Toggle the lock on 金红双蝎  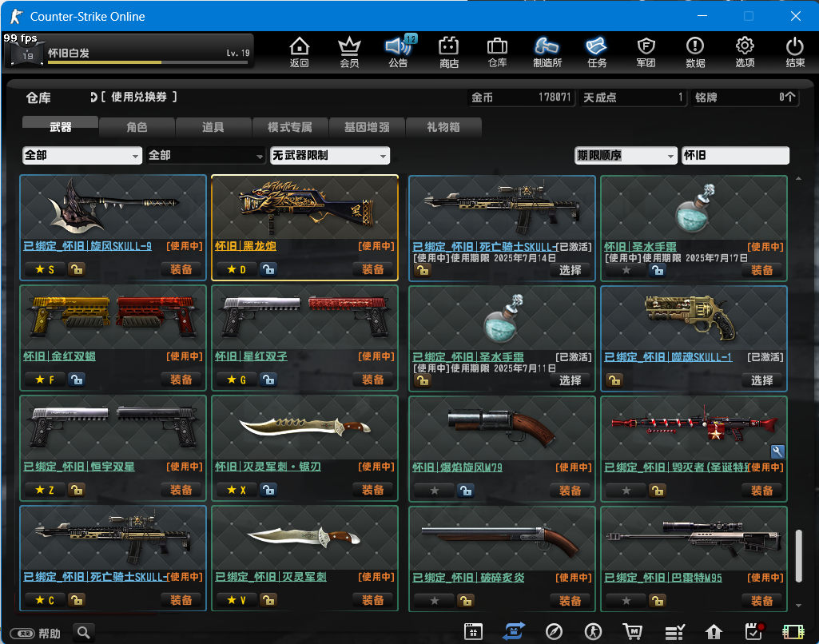77,380
